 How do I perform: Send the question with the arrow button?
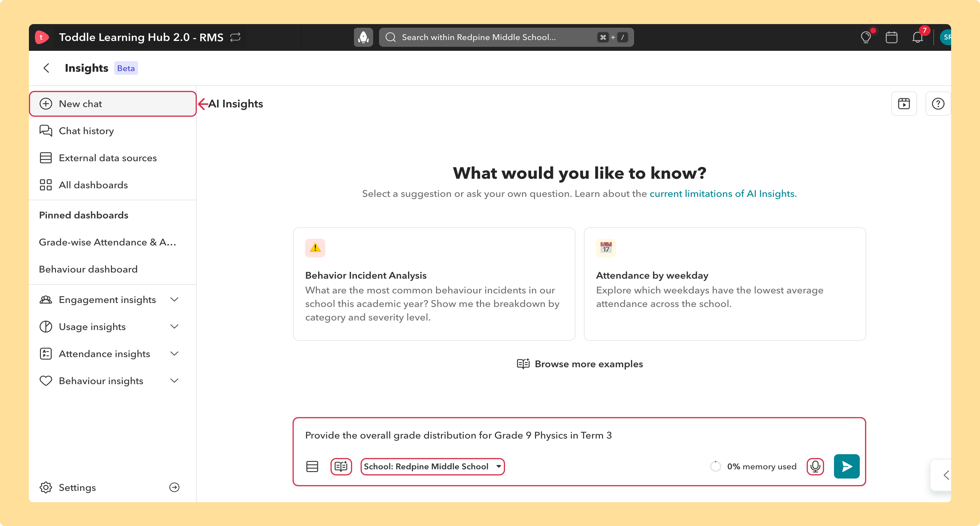coord(847,466)
